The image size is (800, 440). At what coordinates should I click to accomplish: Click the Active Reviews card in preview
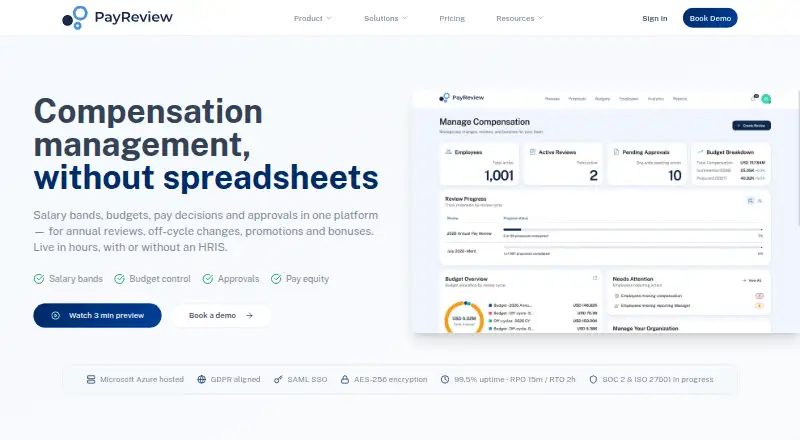tap(563, 164)
